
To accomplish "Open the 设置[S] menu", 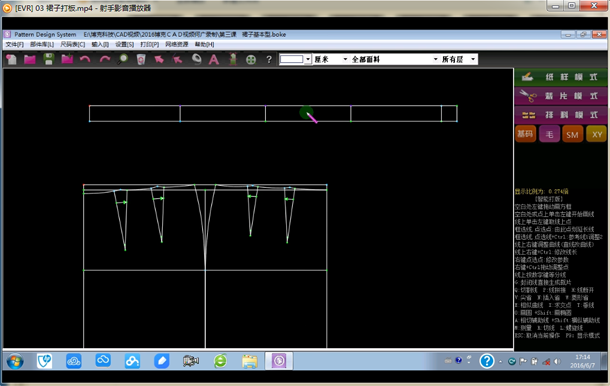I will pyautogui.click(x=124, y=44).
